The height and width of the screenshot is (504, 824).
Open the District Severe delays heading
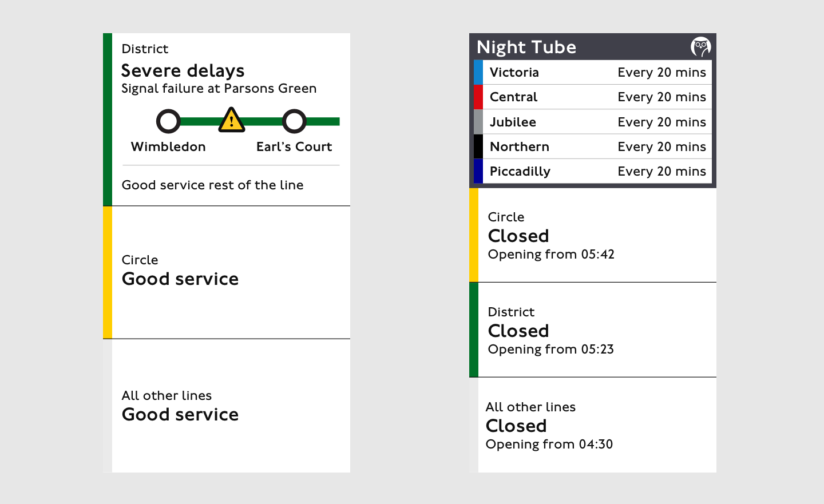coord(183,70)
